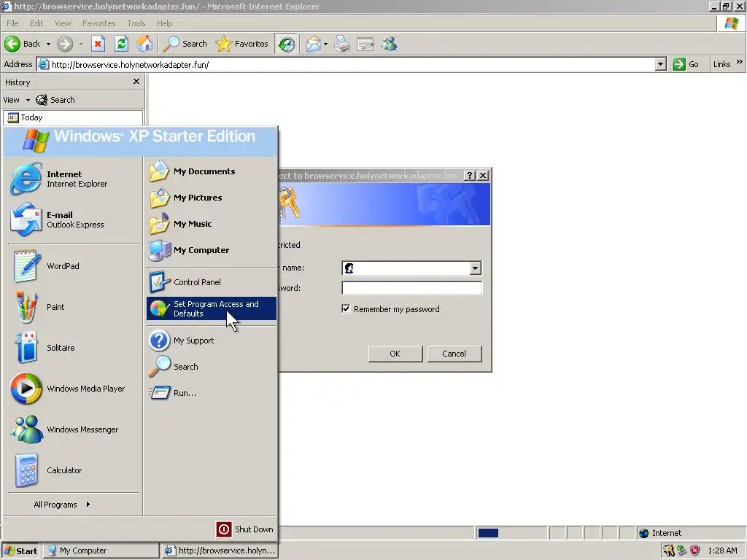Open the View menu
Image resolution: width=747 pixels, height=560 pixels.
[63, 23]
